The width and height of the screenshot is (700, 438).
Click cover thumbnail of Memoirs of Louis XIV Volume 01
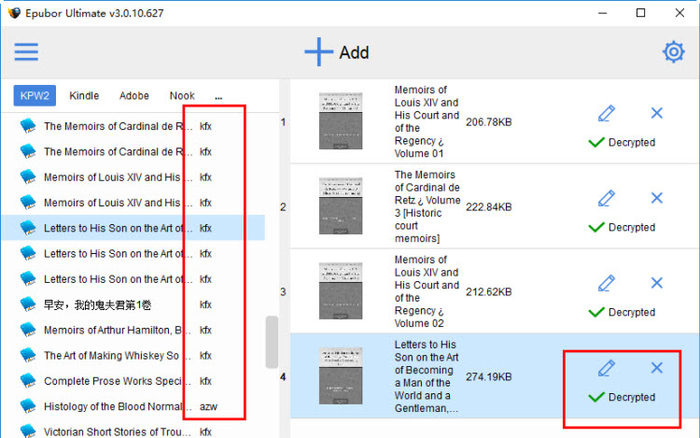341,121
